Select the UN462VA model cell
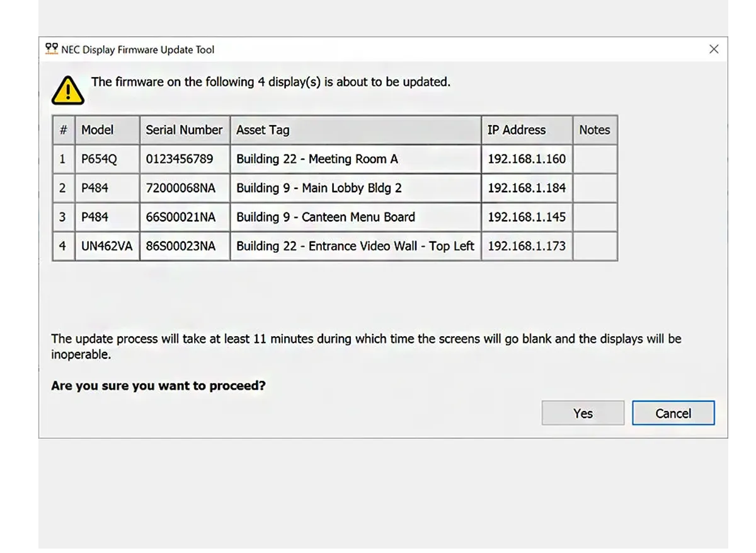The width and height of the screenshot is (756, 553). [107, 246]
